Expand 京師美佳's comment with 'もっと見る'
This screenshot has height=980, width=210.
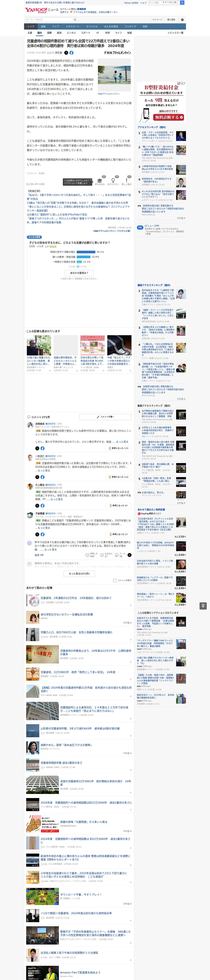point(122,442)
